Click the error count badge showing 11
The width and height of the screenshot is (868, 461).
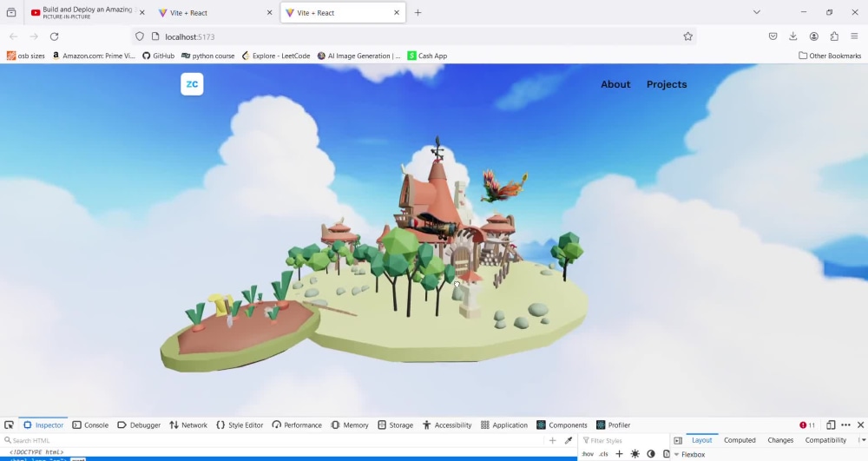(807, 425)
